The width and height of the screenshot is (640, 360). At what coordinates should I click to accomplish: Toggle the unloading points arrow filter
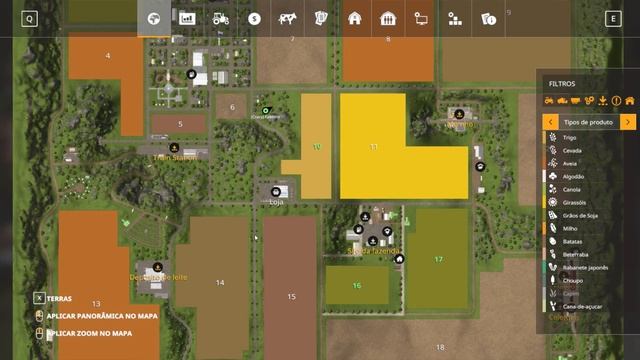tap(602, 100)
